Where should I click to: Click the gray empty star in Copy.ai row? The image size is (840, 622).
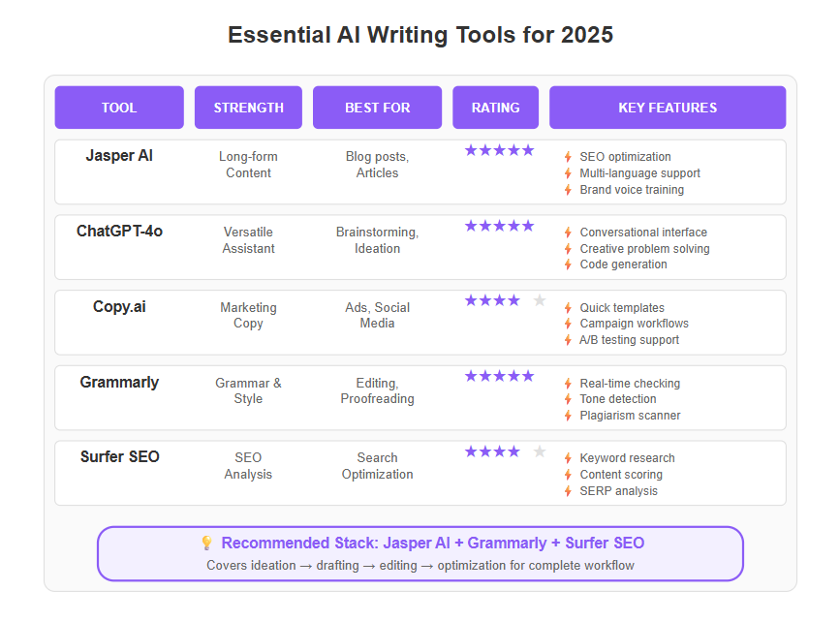pos(540,300)
